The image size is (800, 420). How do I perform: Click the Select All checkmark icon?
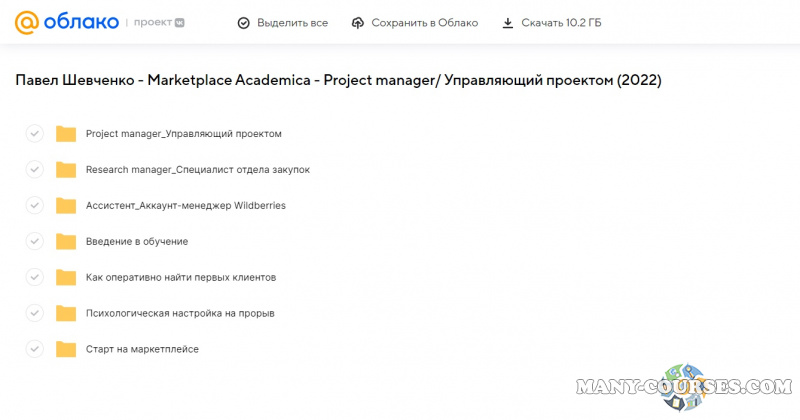(x=244, y=23)
